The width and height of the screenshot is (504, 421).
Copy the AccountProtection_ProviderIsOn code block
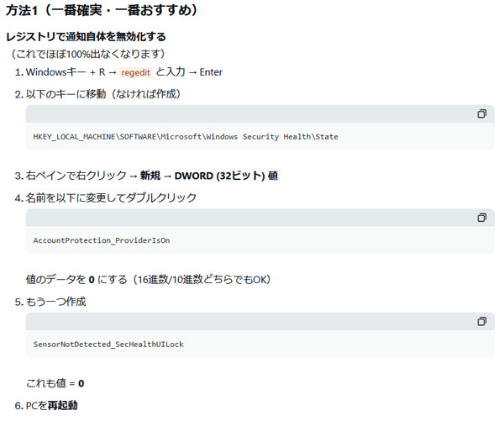[x=482, y=218]
